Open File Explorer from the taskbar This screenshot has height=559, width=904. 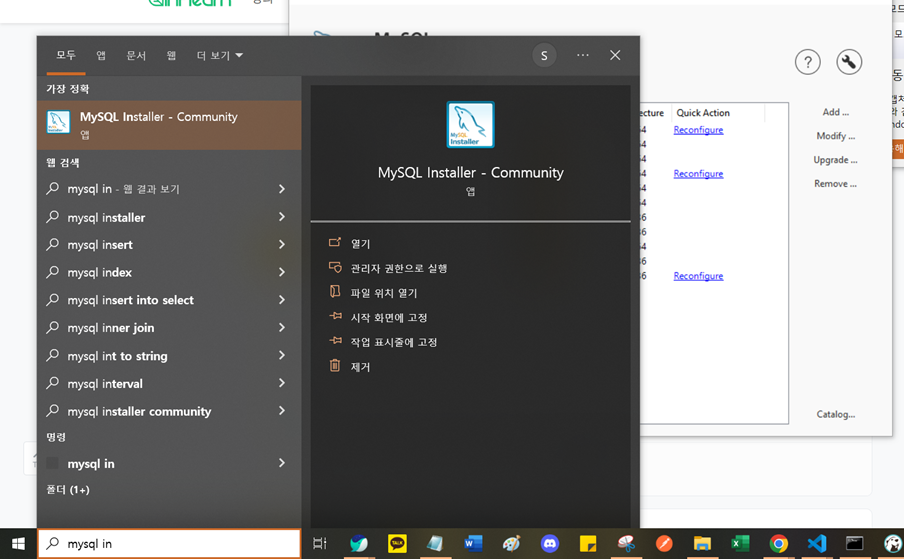click(x=702, y=543)
